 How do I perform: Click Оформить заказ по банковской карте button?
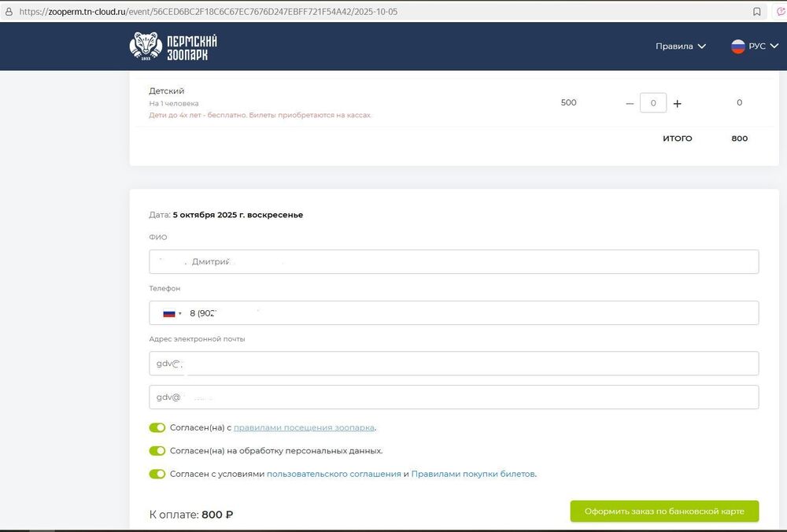(x=664, y=511)
